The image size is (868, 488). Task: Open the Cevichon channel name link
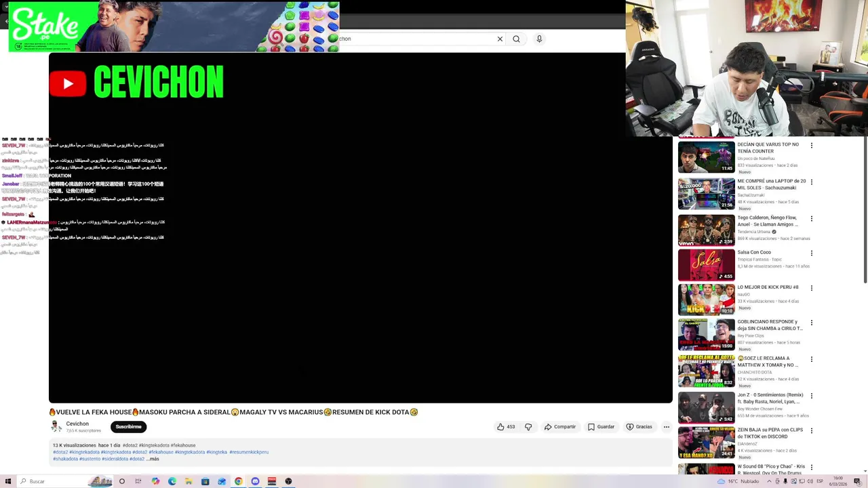click(77, 424)
